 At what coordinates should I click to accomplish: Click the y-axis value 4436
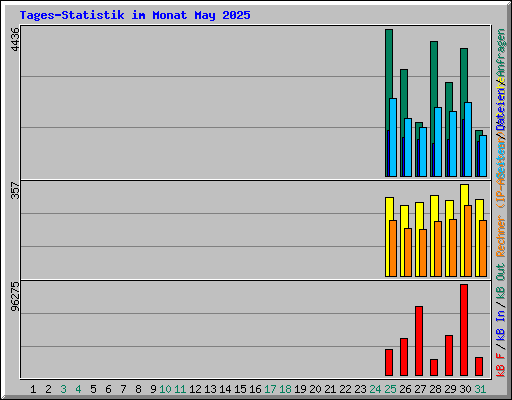tap(15, 39)
